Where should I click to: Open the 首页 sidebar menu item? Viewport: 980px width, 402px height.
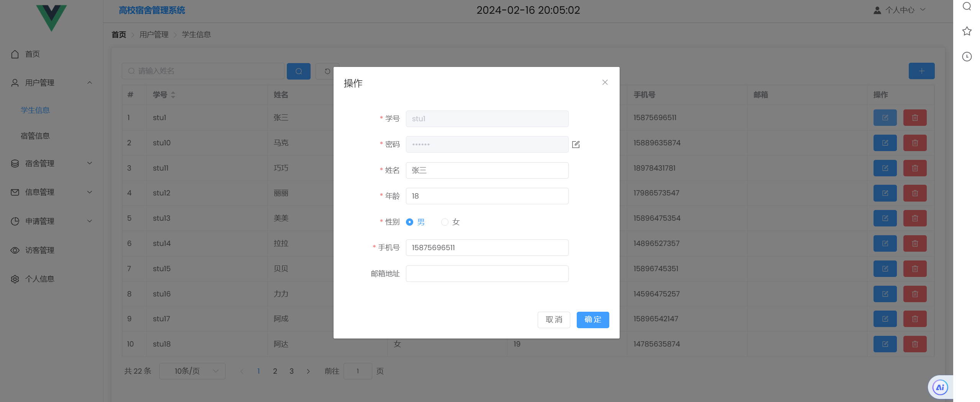coord(51,54)
